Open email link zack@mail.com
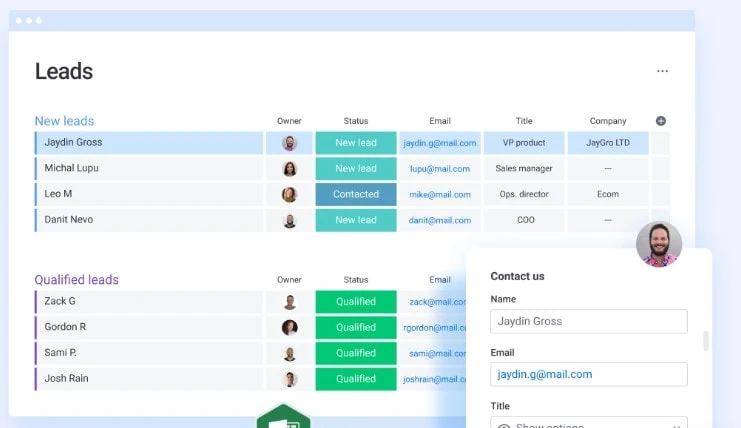741x428 pixels. pos(438,302)
